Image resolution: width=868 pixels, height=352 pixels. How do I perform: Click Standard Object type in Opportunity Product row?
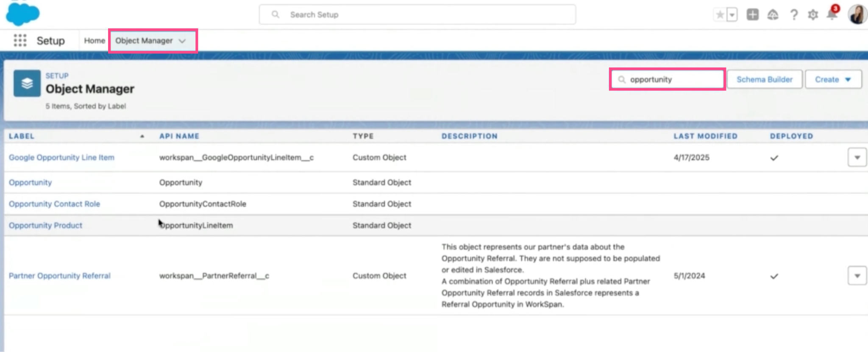pyautogui.click(x=382, y=225)
